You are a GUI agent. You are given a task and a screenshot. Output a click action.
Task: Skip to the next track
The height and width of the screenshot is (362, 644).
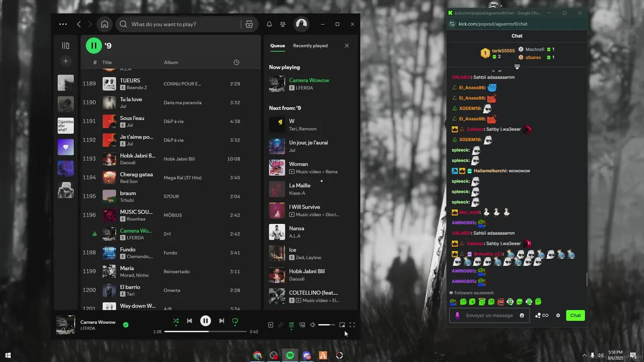(x=221, y=321)
